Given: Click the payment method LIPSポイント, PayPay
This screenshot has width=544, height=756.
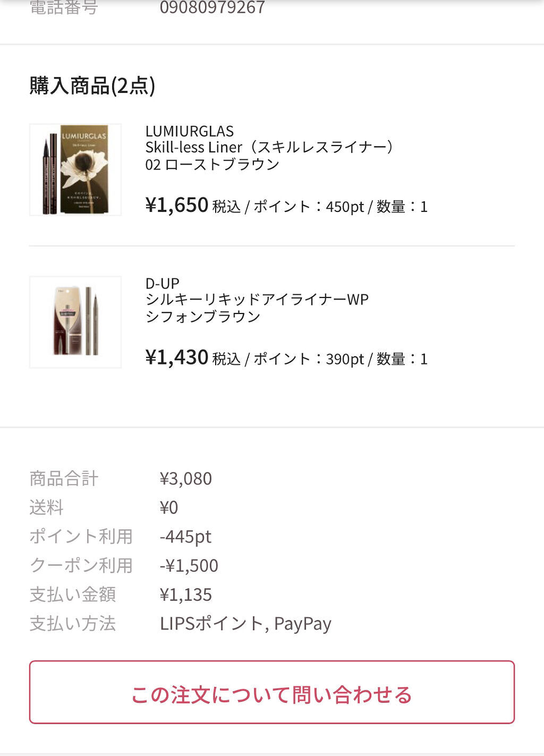Looking at the screenshot, I should [245, 624].
